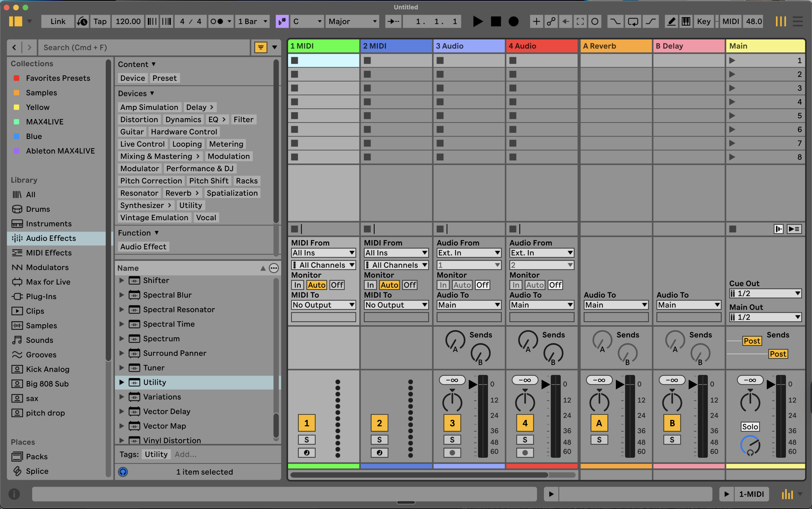Open the 3 Audio From Ext. In dropdown
Viewport: 812px width, 509px height.
click(x=468, y=253)
